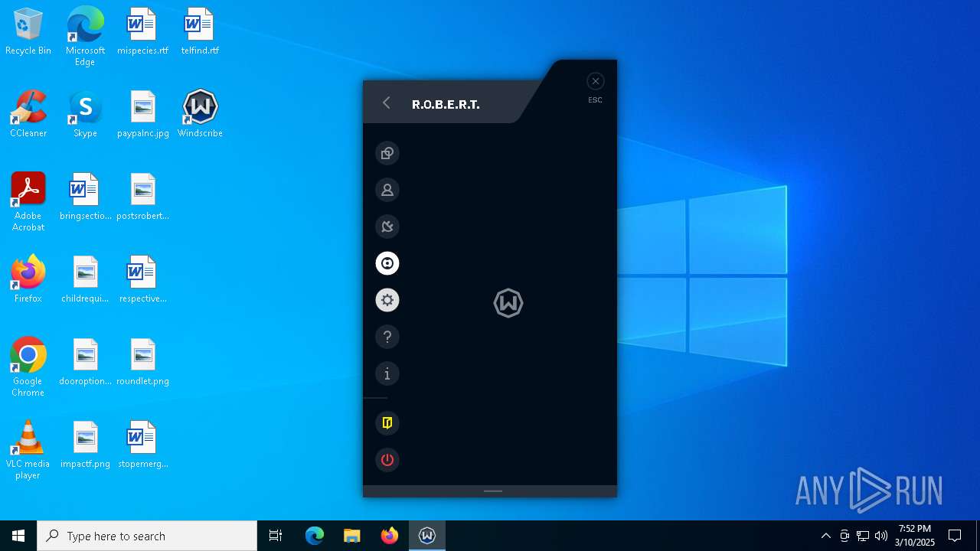The image size is (980, 551).
Task: Open the notification center icon
Action: click(x=955, y=536)
